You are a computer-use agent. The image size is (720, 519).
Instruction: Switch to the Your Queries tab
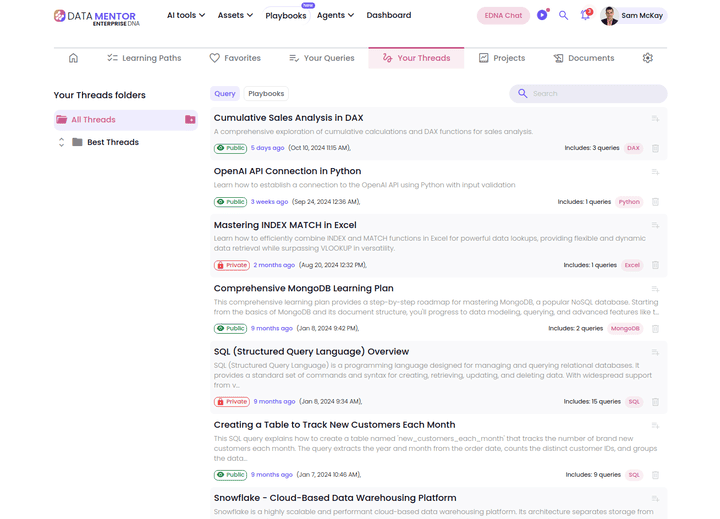point(321,58)
